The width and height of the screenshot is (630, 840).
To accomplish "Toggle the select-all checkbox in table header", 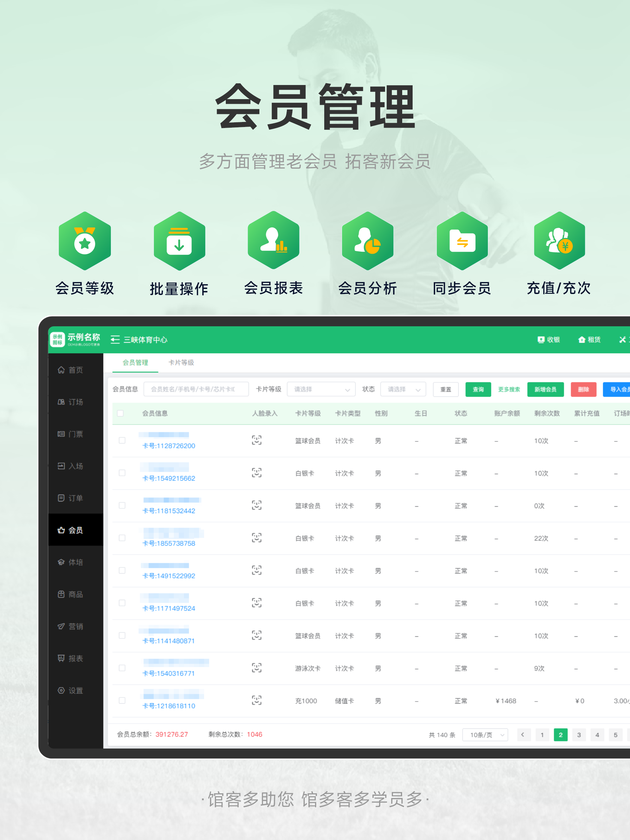I will coord(121,414).
